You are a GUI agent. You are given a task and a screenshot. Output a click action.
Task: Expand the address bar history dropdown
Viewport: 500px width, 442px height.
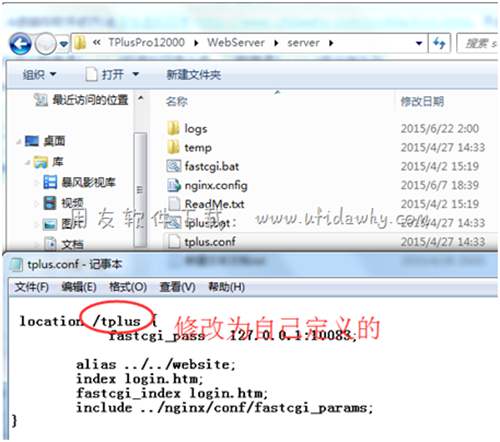(419, 43)
